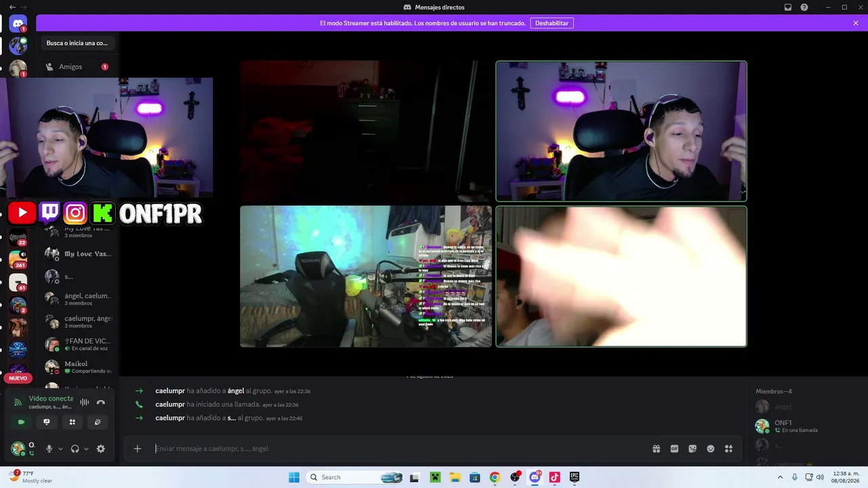Open Google Chrome from the taskbar

click(x=495, y=477)
